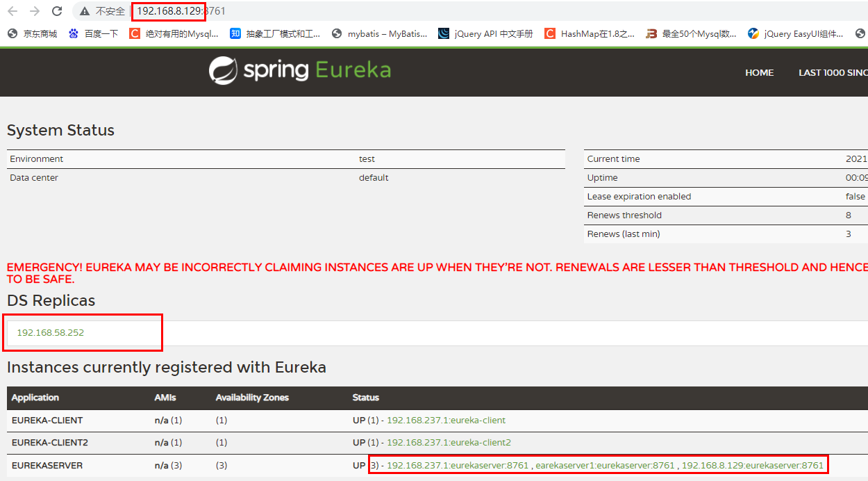Open the DS replica link 192.168.58.252
This screenshot has width=868, height=481.
(50, 332)
